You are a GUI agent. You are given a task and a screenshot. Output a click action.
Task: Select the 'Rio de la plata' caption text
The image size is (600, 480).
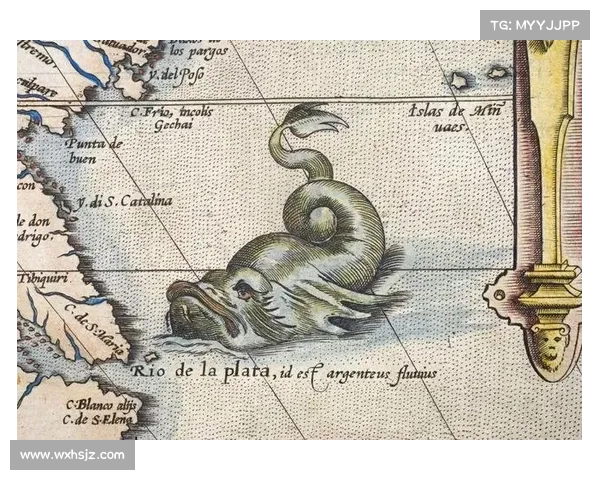(x=201, y=372)
